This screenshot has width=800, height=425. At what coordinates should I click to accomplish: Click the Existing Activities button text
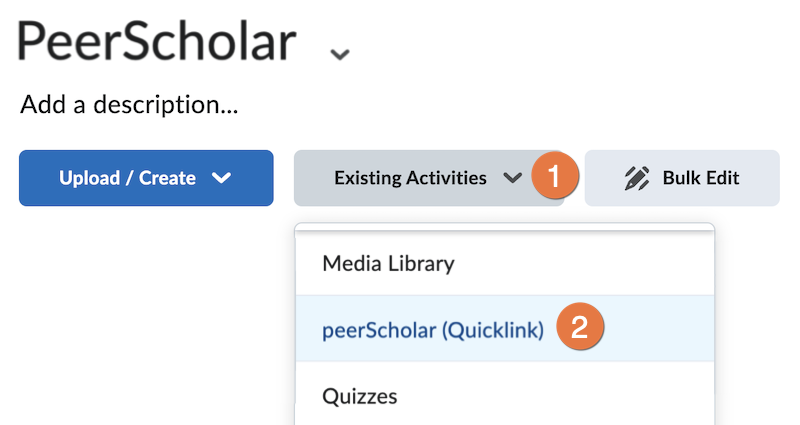[410, 179]
